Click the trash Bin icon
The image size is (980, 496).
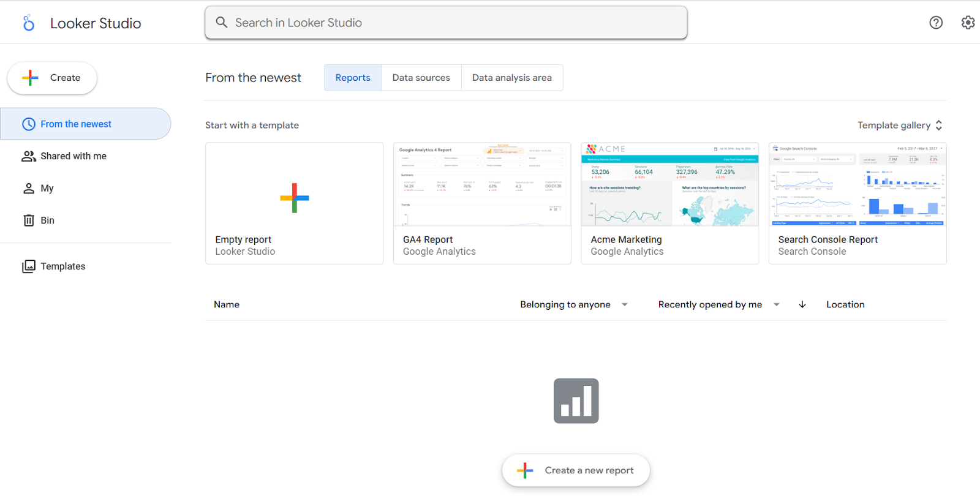[x=29, y=220]
